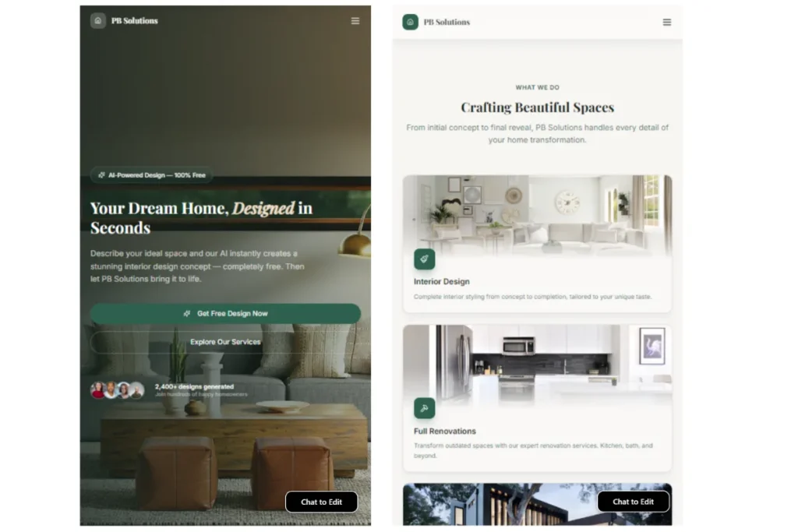
Task: Click the Get Free Design Now button
Action: (225, 314)
